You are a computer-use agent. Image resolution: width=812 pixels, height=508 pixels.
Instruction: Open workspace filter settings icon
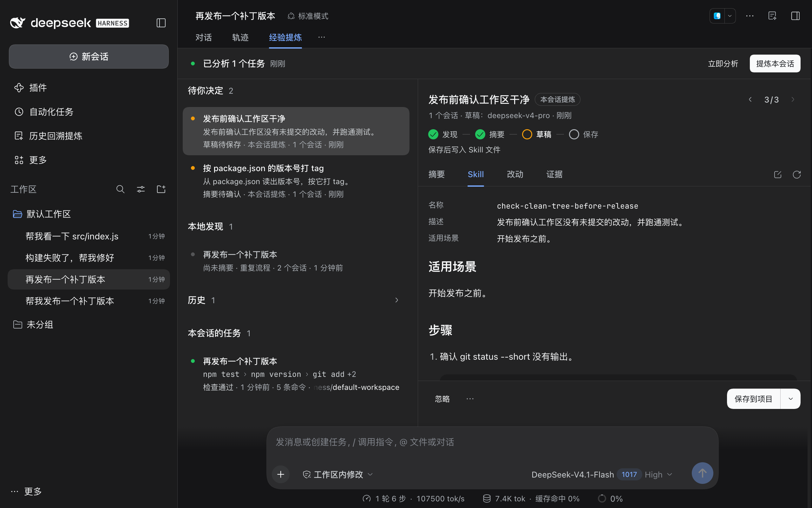coord(141,189)
